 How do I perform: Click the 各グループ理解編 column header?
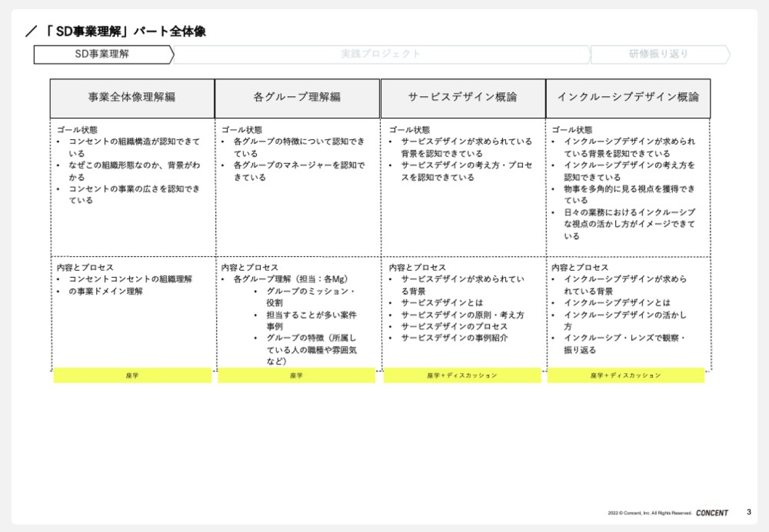tap(297, 98)
